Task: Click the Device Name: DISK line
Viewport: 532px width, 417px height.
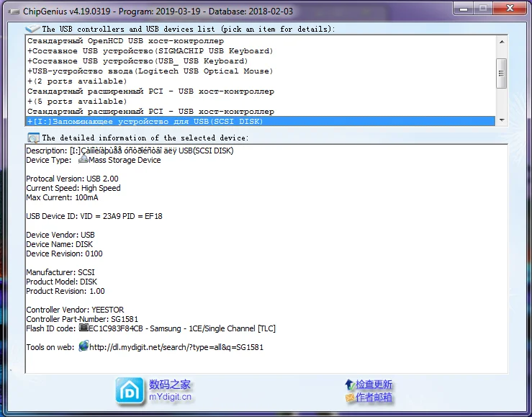Action: pyautogui.click(x=59, y=244)
